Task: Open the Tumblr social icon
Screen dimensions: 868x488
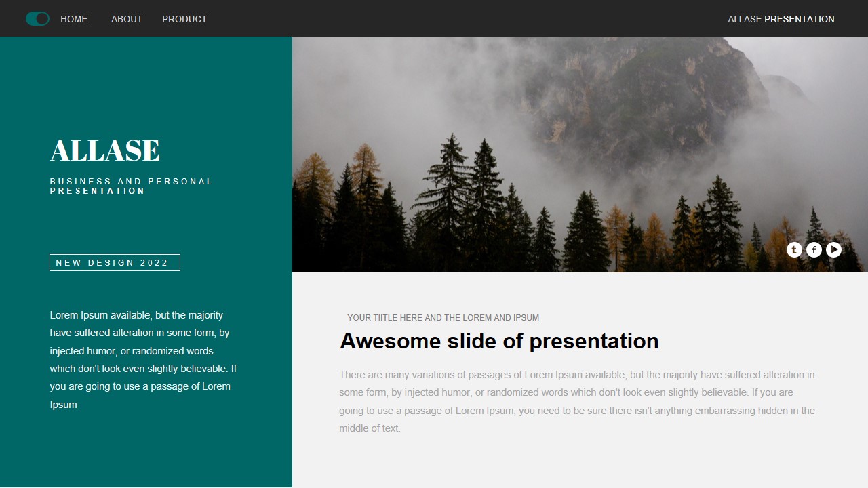Action: click(794, 250)
